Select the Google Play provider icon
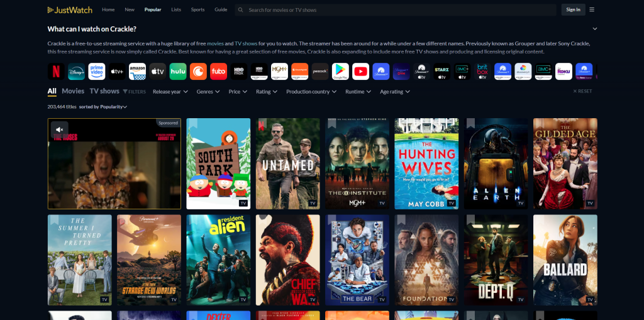This screenshot has height=320, width=644. [340, 72]
